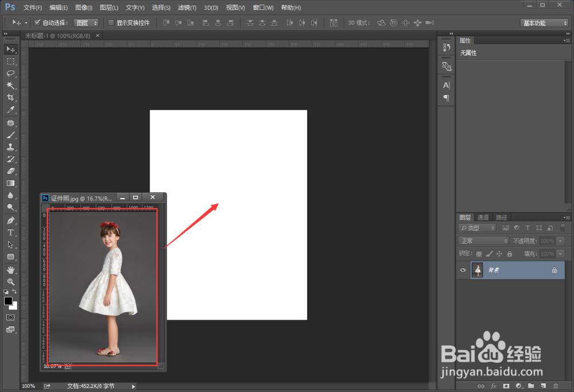The width and height of the screenshot is (574, 392).
Task: Toggle pixel layer filter
Action: [506, 228]
